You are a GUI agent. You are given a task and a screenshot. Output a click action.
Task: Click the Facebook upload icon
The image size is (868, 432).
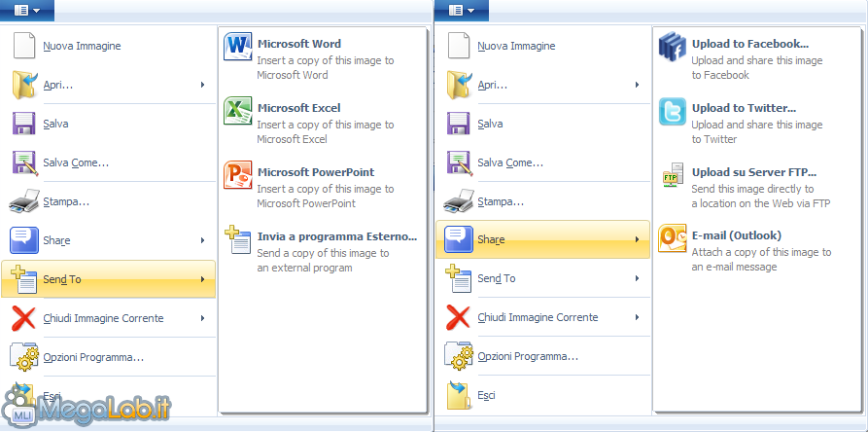(673, 47)
